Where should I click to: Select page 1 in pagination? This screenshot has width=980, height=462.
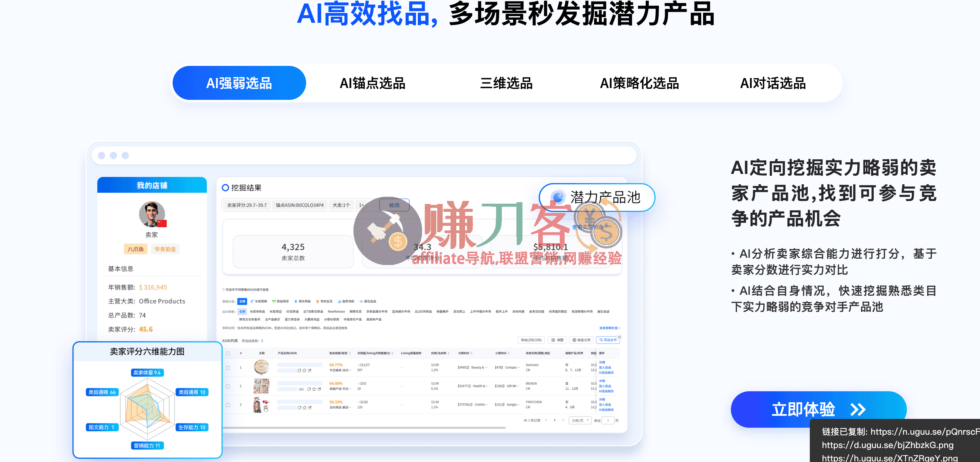pos(554,420)
